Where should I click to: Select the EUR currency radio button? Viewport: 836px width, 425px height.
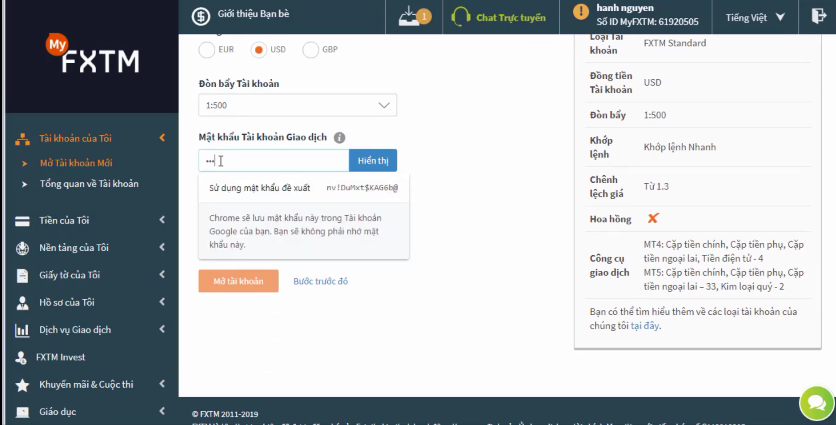(206, 50)
